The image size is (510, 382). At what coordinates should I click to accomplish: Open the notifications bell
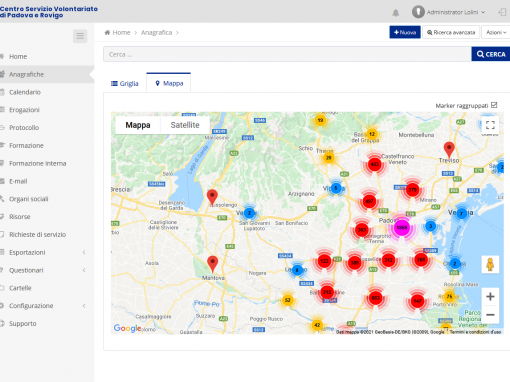pyautogui.click(x=396, y=13)
